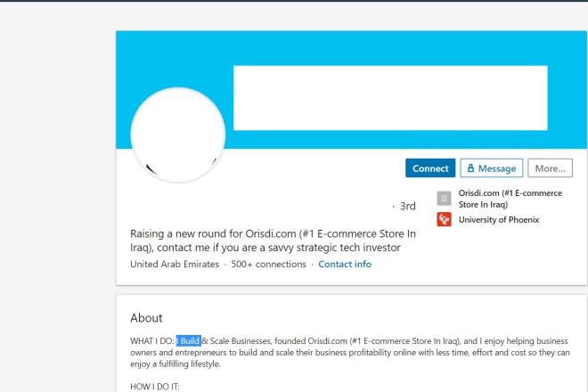Image resolution: width=588 pixels, height=392 pixels.
Task: Click the 'HOW I DO IT:' line
Action: coord(155,387)
